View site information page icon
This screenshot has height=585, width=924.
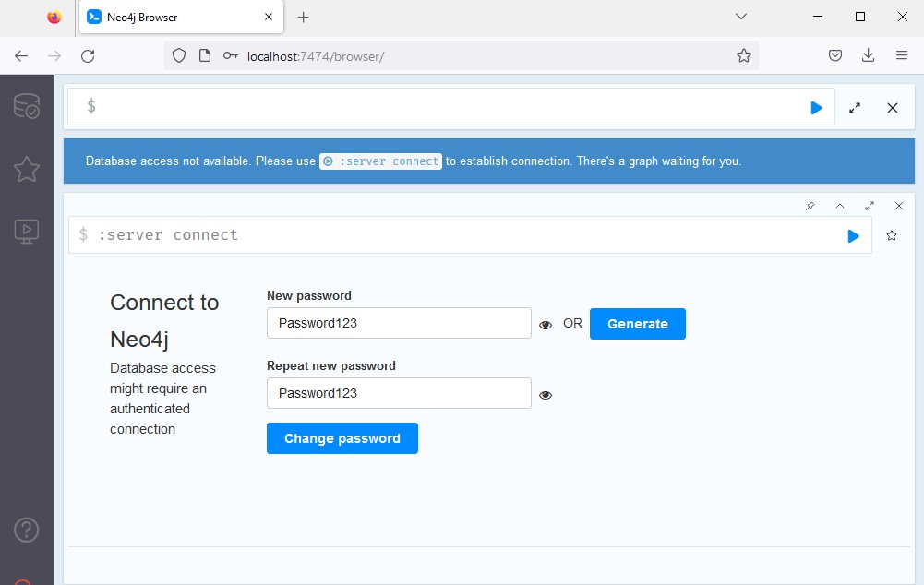205,56
